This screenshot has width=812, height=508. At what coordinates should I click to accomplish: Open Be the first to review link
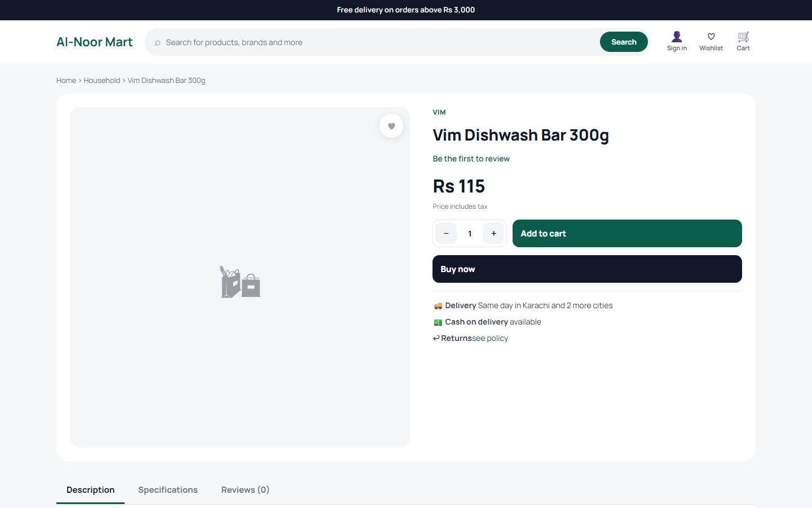471,159
